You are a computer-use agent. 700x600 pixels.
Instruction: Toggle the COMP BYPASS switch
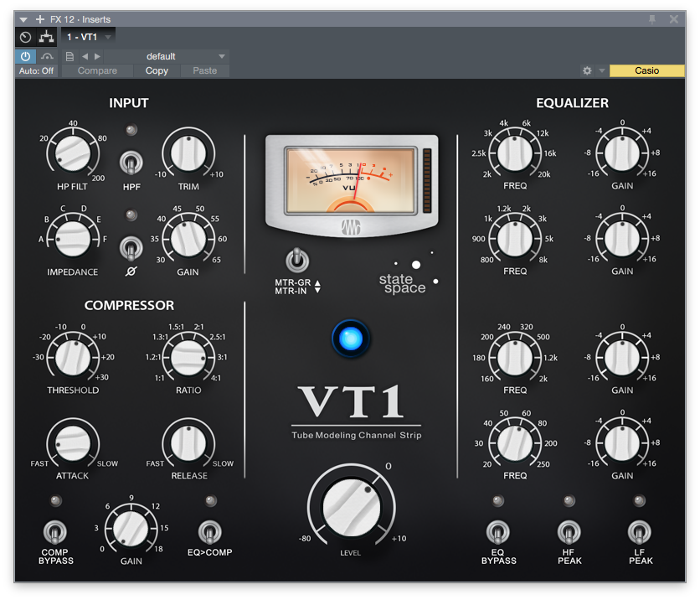[x=55, y=530]
